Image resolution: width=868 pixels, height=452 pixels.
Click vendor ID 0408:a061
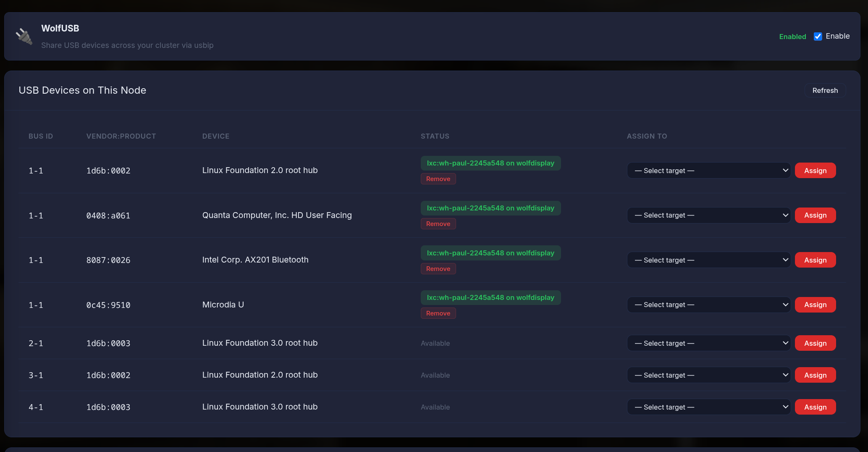point(108,216)
